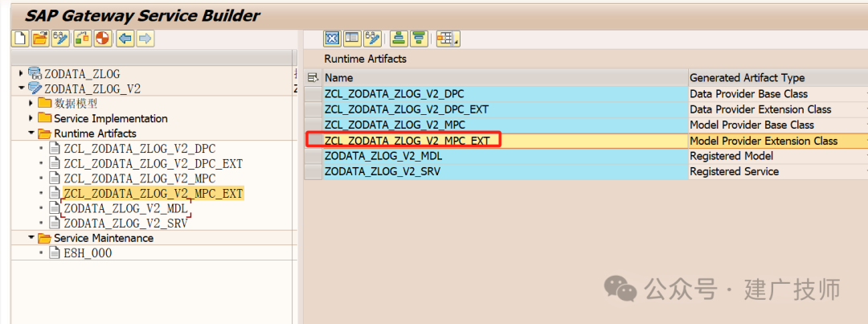Click the Service Implementation folder icon

point(44,118)
